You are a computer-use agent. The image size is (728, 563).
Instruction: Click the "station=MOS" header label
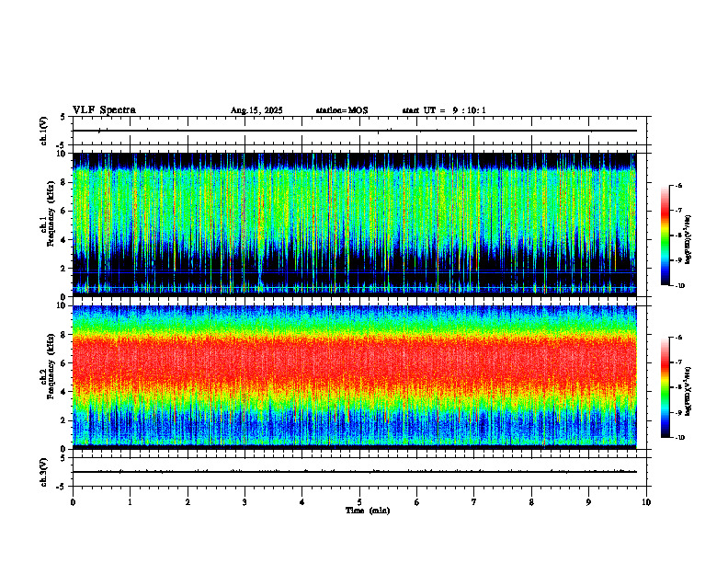click(x=342, y=110)
